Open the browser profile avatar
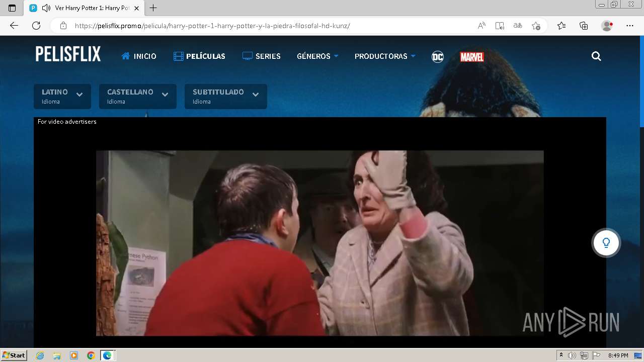This screenshot has height=362, width=644. click(607, 26)
